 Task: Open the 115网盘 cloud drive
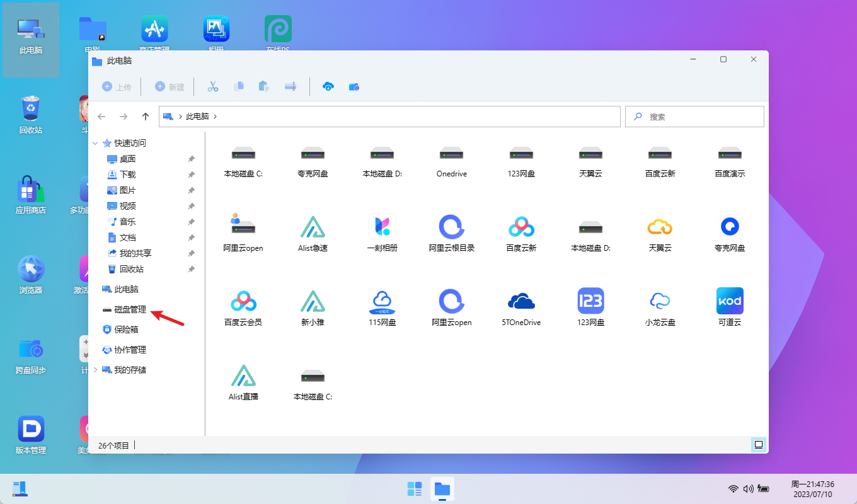pyautogui.click(x=382, y=301)
